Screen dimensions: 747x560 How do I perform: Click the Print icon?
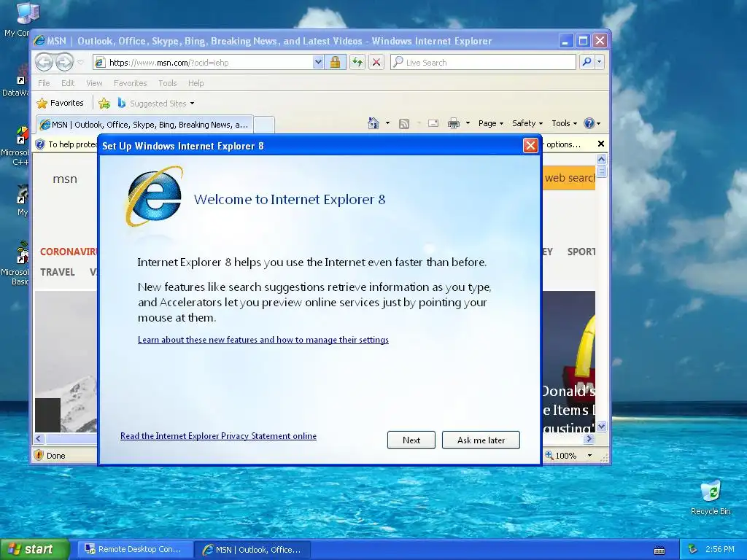(454, 123)
